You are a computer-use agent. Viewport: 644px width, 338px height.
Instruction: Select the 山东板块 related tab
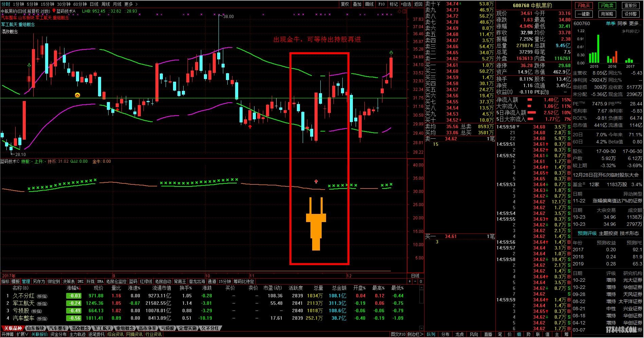(36, 328)
